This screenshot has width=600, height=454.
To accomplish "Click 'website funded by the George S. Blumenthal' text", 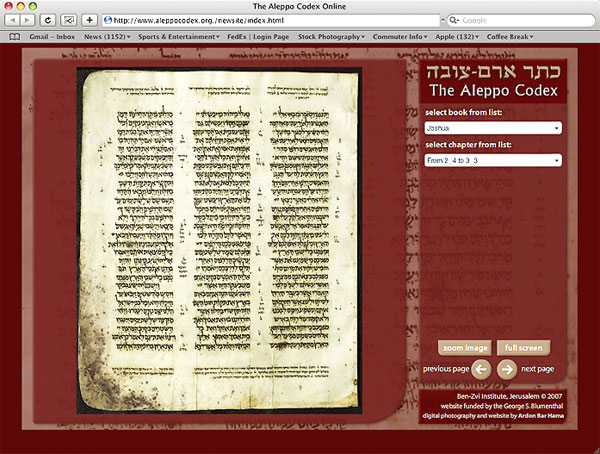I will 502,406.
